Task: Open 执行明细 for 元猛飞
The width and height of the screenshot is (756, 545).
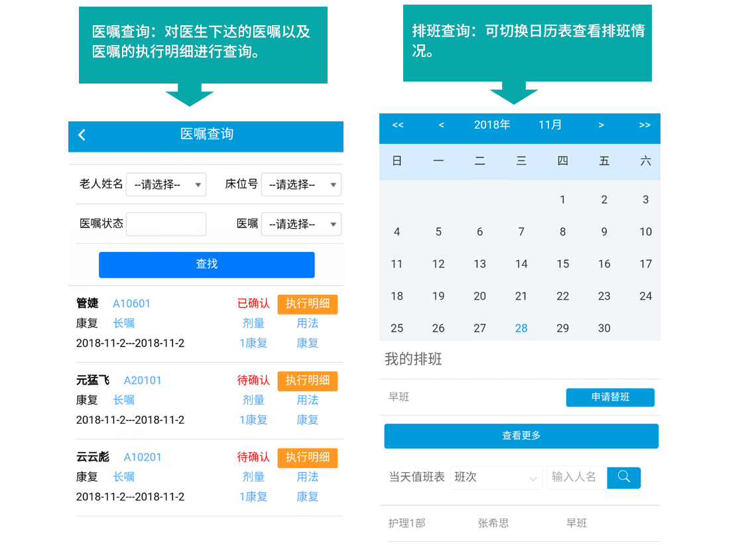Action: pyautogui.click(x=307, y=381)
